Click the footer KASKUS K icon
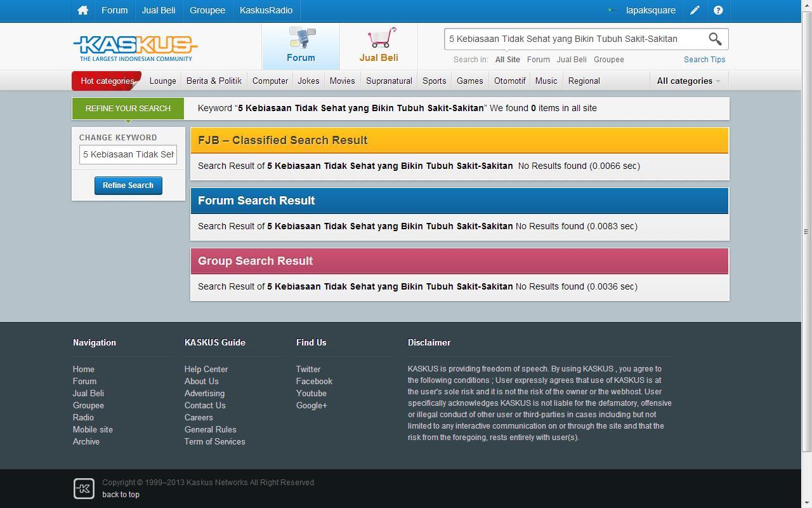812x508 pixels. pyautogui.click(x=84, y=488)
